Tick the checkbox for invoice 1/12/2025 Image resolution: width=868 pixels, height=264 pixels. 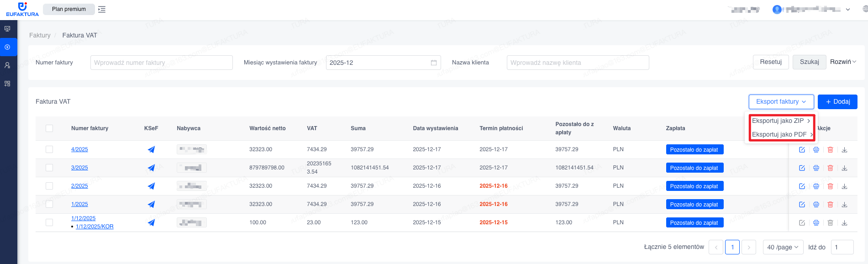click(x=49, y=222)
